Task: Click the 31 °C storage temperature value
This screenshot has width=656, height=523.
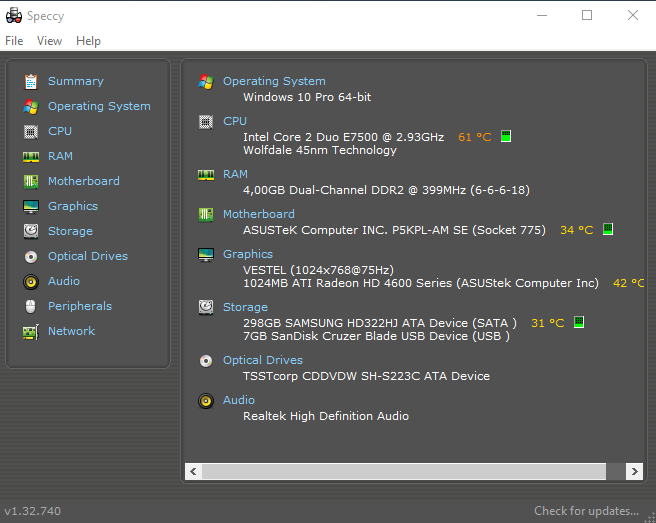Action: 548,323
